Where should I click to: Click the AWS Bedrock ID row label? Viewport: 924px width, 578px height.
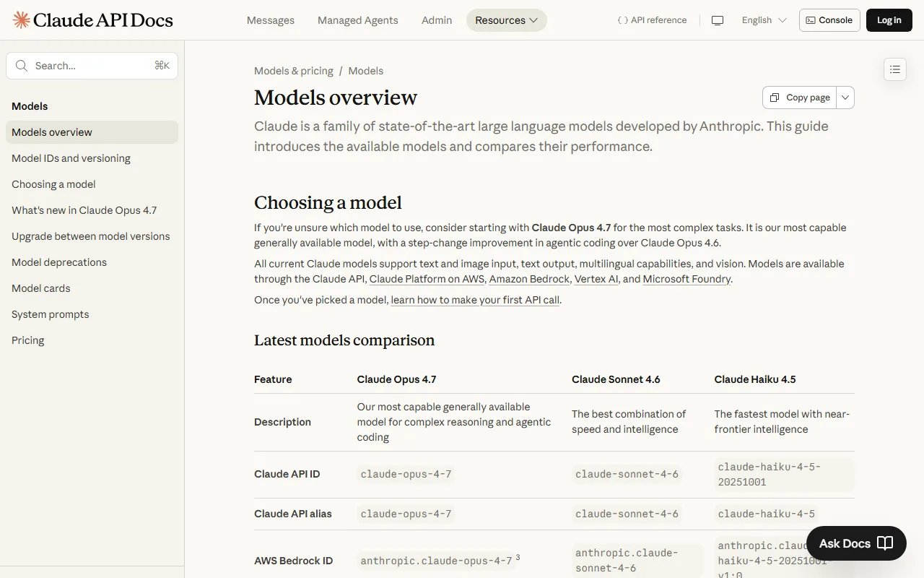(x=293, y=561)
